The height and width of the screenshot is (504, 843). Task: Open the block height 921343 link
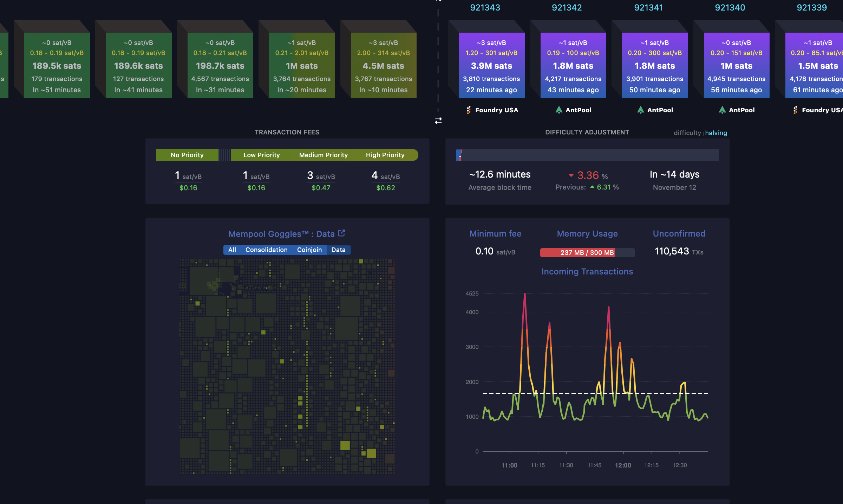485,8
